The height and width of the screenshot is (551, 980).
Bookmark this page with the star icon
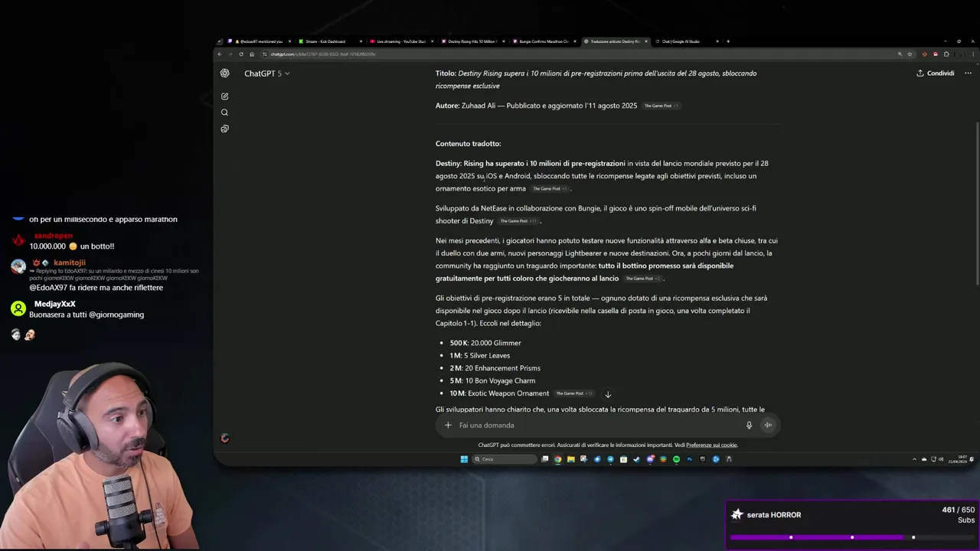910,54
